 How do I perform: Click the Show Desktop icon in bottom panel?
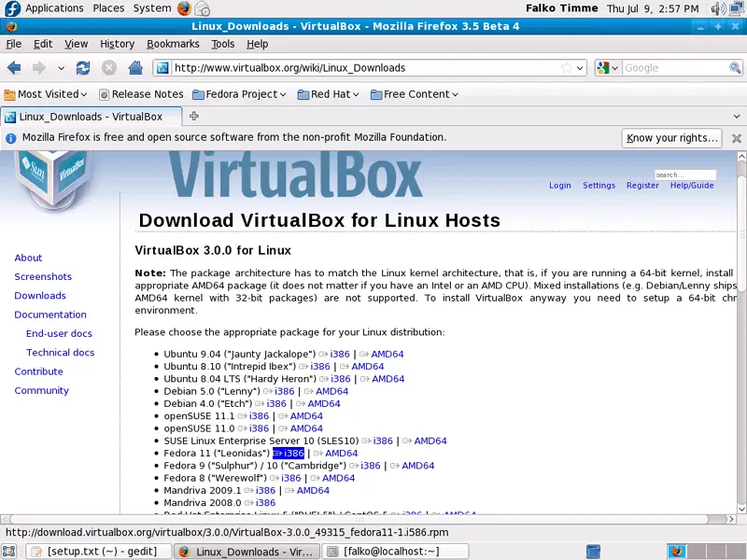click(9, 552)
